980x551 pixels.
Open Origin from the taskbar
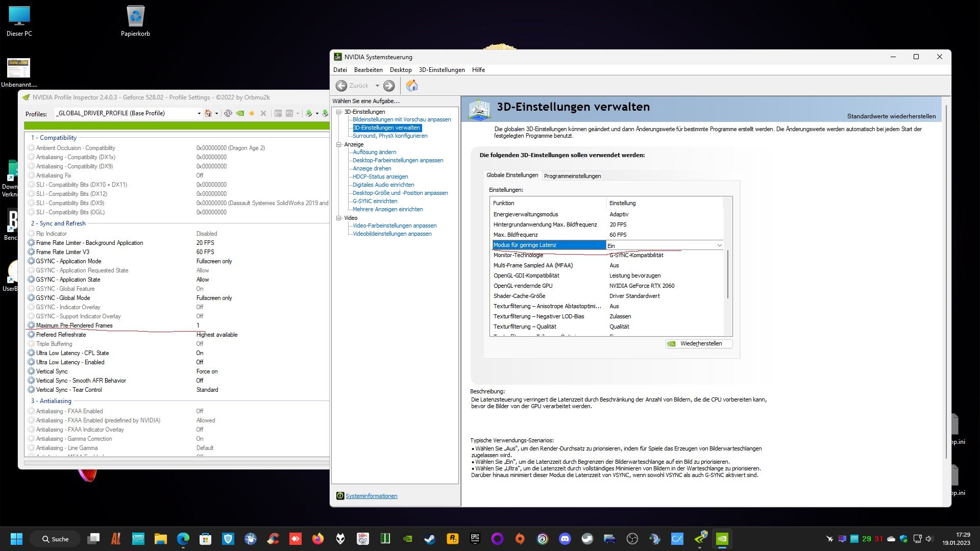tap(520, 539)
